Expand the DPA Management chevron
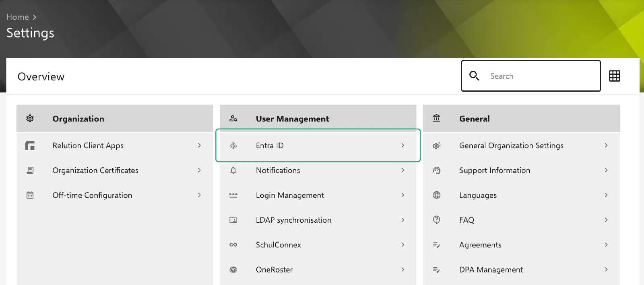 (606, 270)
